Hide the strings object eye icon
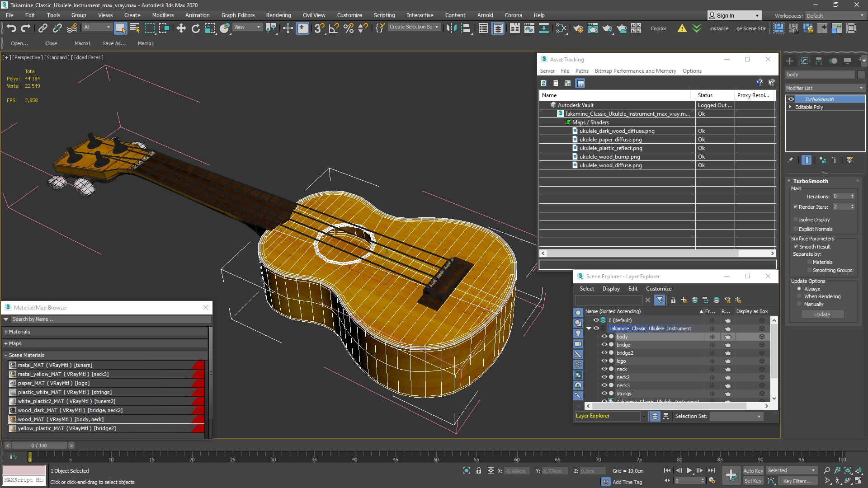The height and width of the screenshot is (488, 868). 604,394
